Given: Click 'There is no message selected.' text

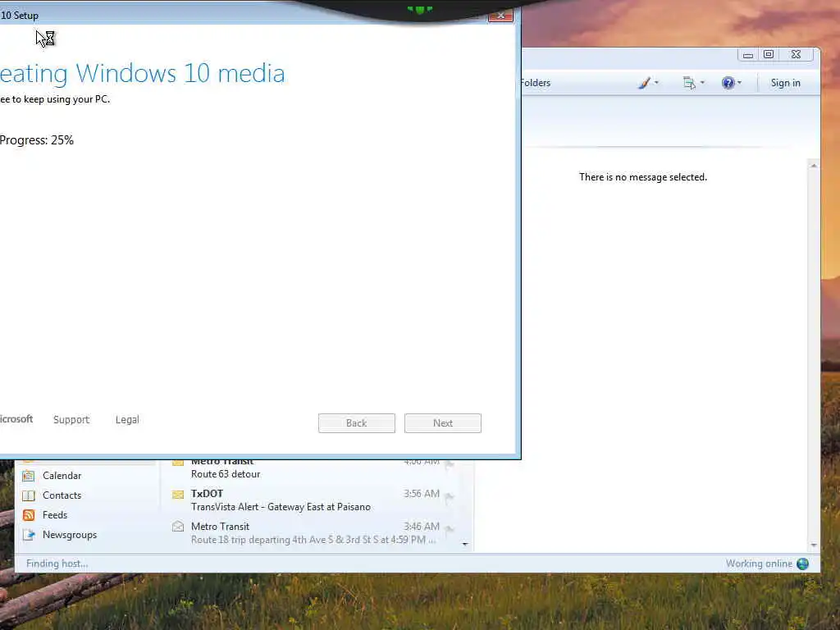Looking at the screenshot, I should point(643,177).
